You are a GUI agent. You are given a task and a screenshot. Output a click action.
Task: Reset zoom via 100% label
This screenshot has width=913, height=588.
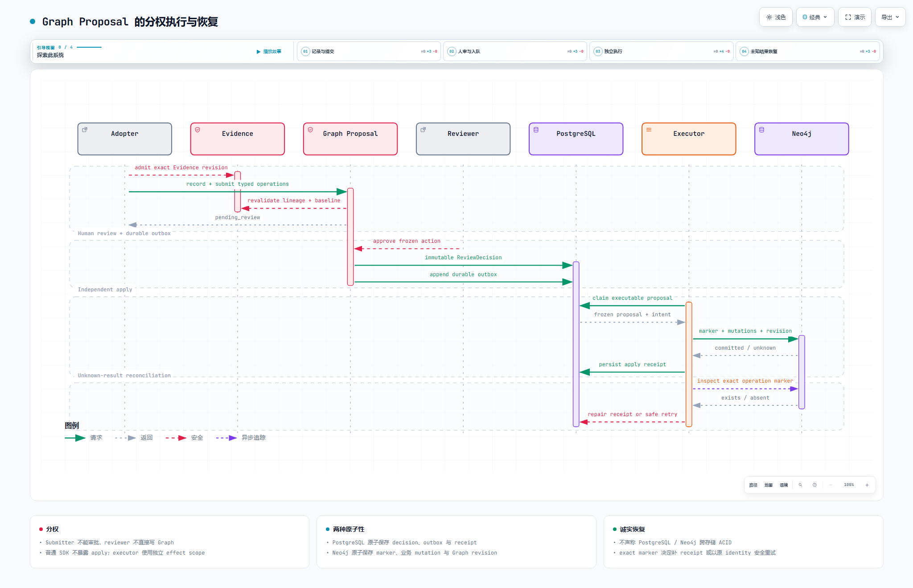(849, 485)
